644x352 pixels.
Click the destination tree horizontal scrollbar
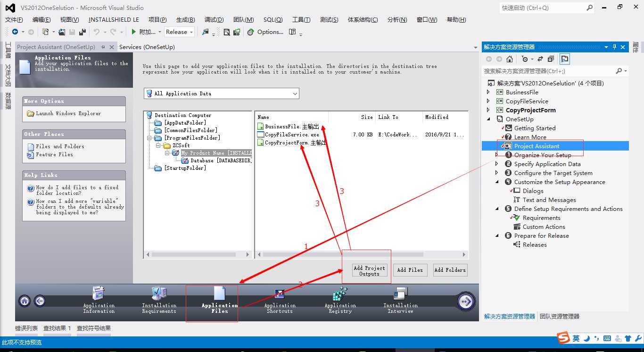point(198,254)
